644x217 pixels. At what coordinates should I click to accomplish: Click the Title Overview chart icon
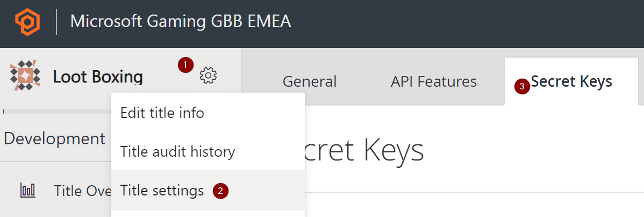click(28, 190)
